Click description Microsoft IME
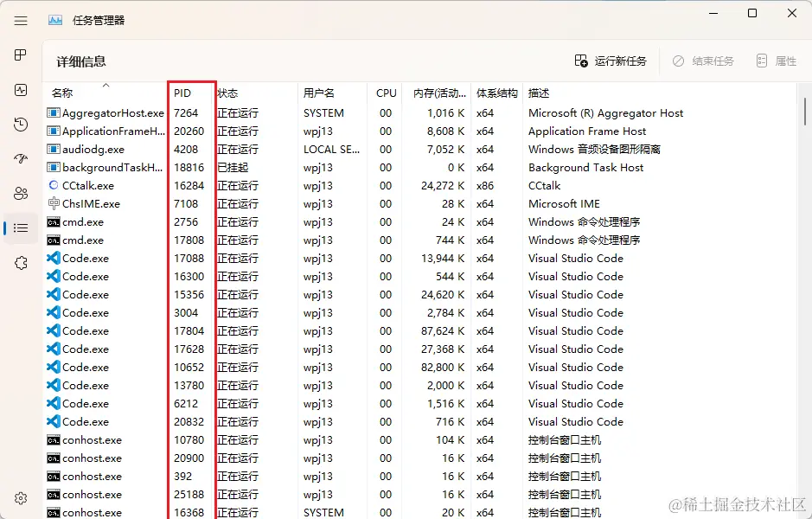 pos(564,203)
